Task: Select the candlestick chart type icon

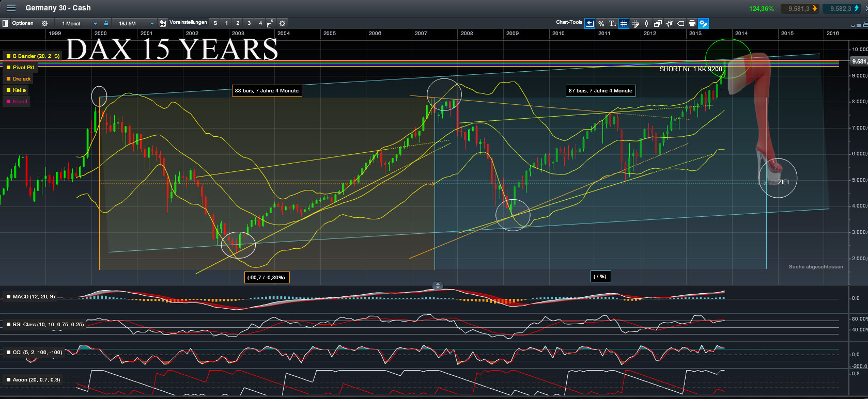Action: (x=646, y=23)
